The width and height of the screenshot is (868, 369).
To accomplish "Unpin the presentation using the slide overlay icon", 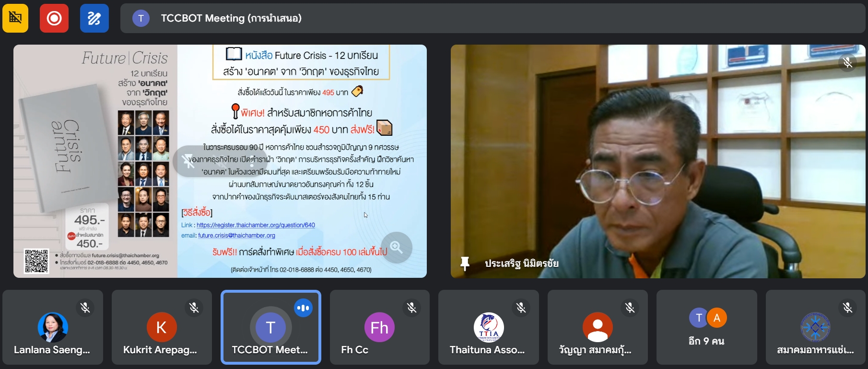I will coord(188,162).
